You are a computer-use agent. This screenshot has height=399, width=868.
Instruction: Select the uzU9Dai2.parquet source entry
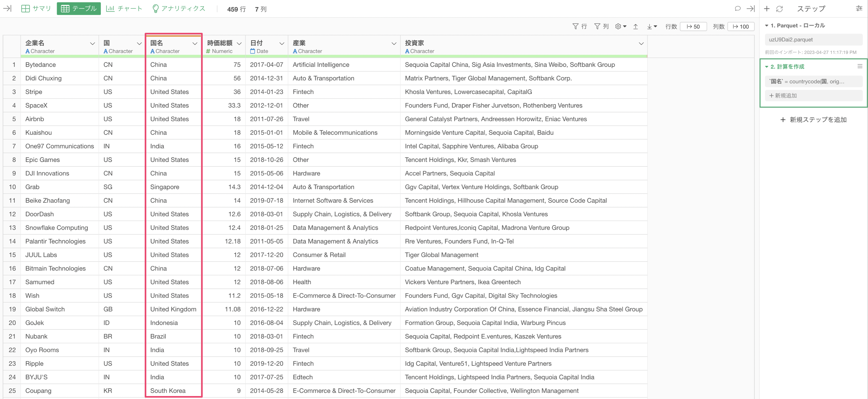(x=813, y=39)
